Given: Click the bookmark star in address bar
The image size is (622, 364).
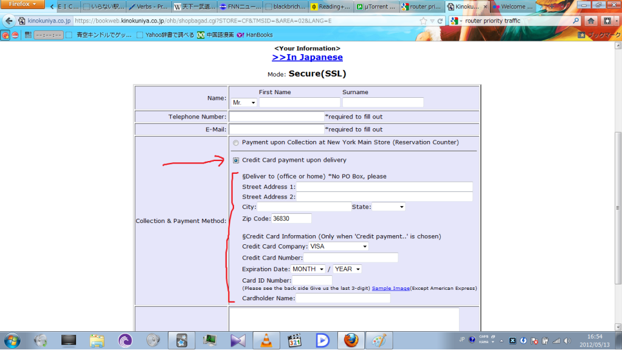Looking at the screenshot, I should click(423, 21).
